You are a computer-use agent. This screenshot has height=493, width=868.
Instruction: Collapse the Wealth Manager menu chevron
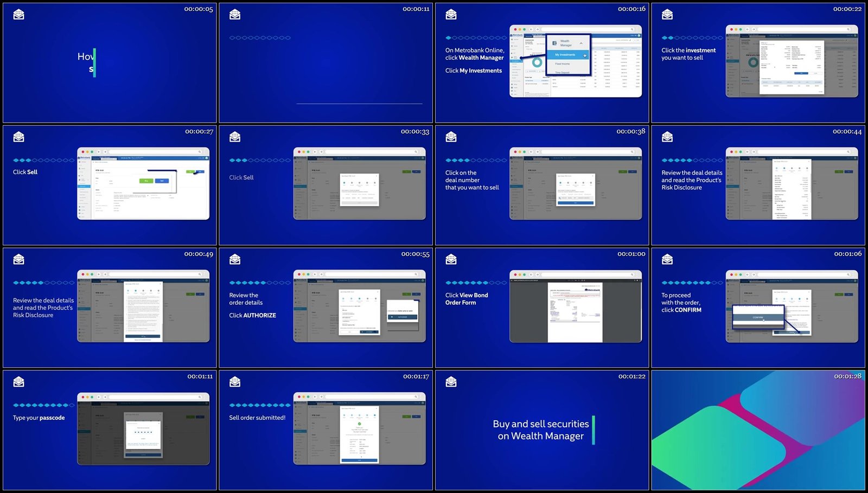pyautogui.click(x=582, y=43)
